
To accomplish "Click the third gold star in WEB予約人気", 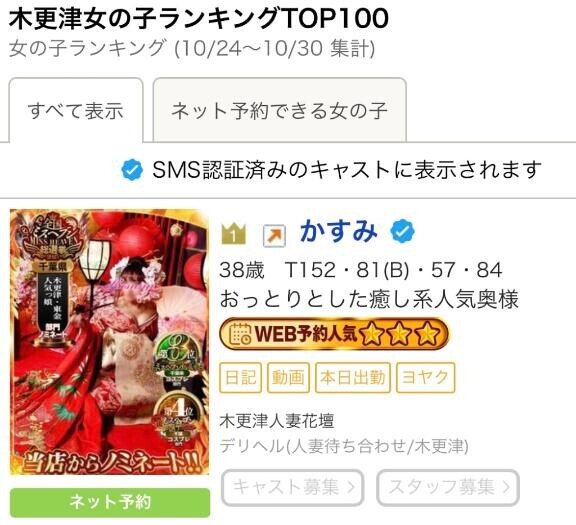I will (x=427, y=334).
